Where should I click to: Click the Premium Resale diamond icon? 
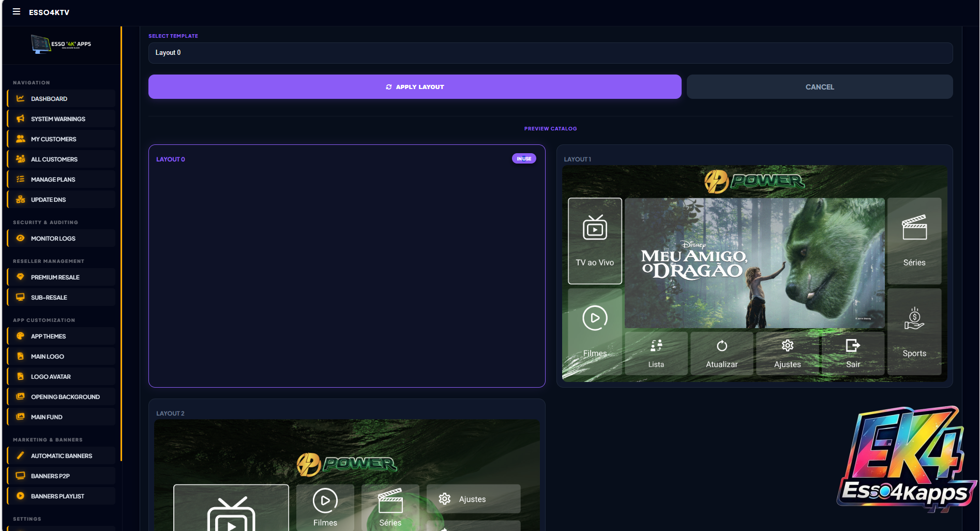point(21,277)
